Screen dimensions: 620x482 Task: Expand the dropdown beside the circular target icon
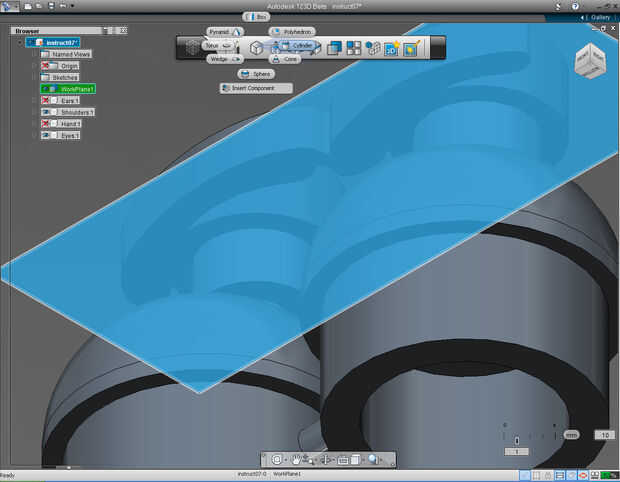coord(285,460)
